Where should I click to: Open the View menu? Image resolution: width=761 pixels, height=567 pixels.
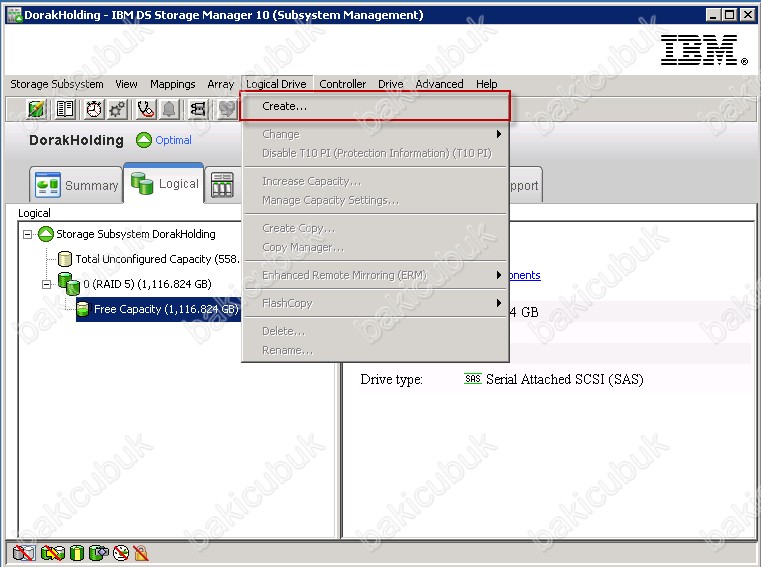(126, 84)
